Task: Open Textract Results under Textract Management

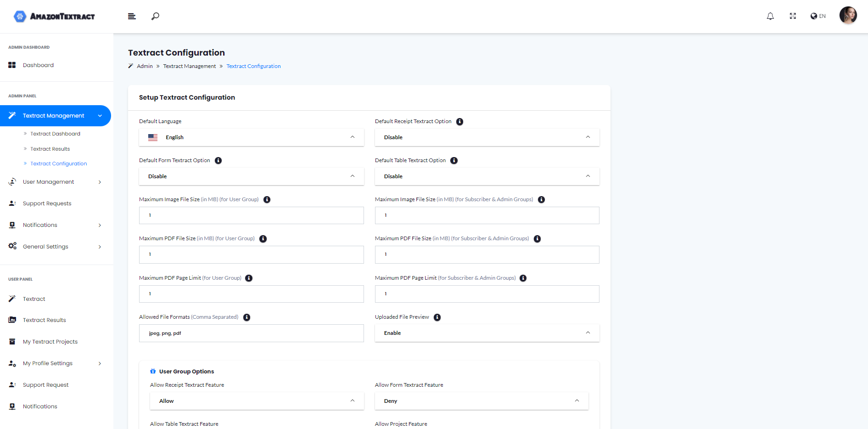Action: pos(50,149)
